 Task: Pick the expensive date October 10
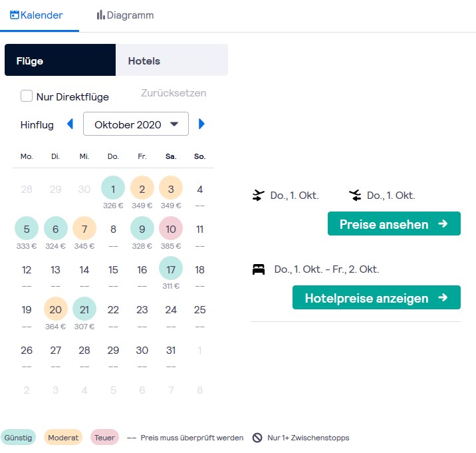tap(171, 229)
